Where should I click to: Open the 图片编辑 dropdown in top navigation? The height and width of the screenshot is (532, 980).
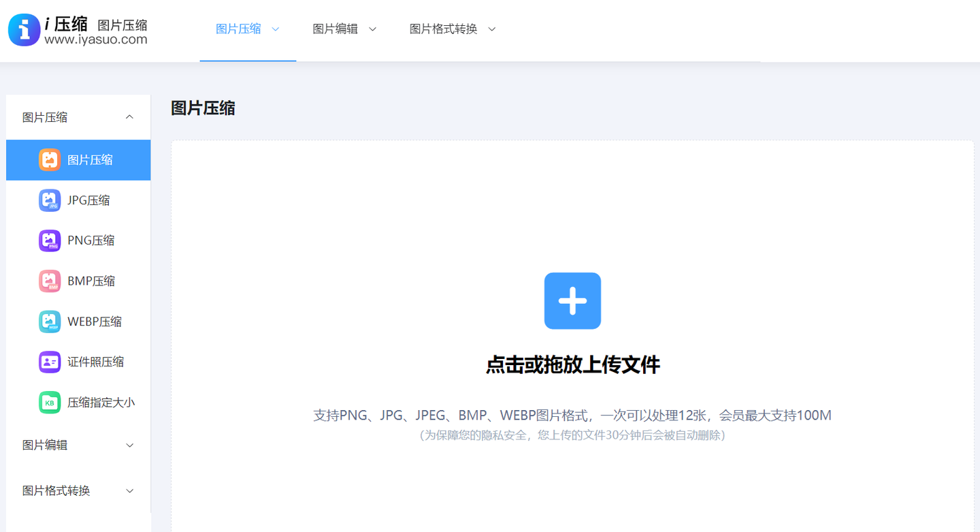(x=344, y=29)
